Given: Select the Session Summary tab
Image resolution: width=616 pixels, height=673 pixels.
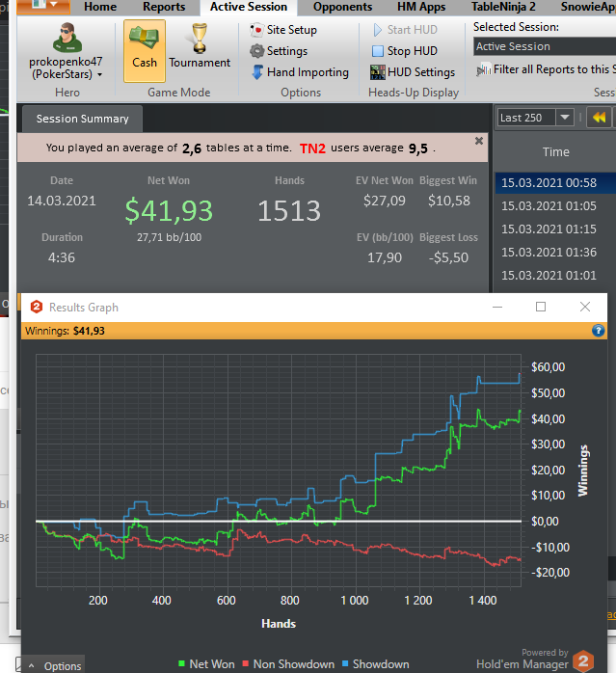Looking at the screenshot, I should click(82, 119).
